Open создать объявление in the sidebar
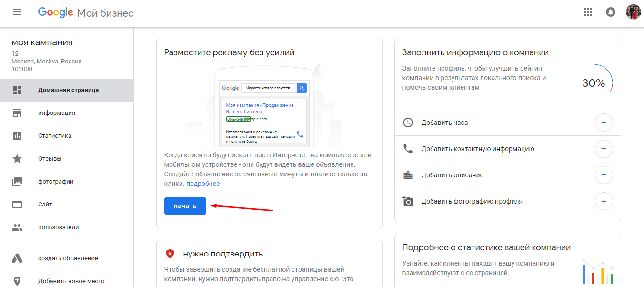 point(67,258)
